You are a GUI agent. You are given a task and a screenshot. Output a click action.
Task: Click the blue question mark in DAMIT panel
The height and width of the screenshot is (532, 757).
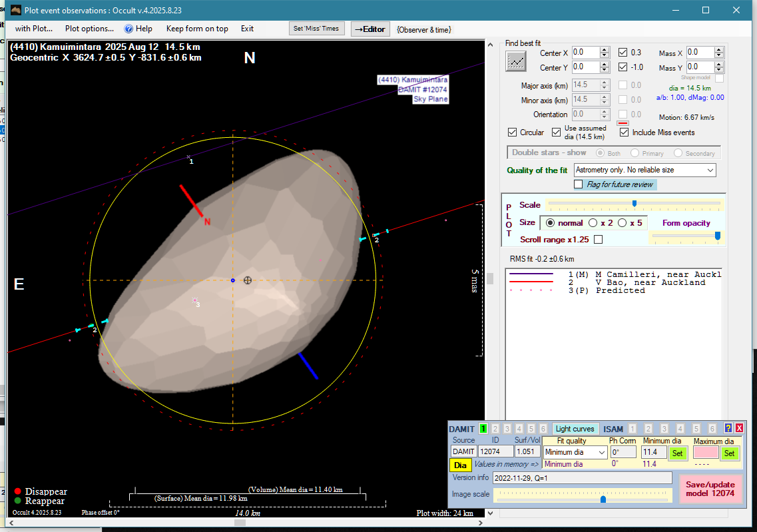point(728,429)
